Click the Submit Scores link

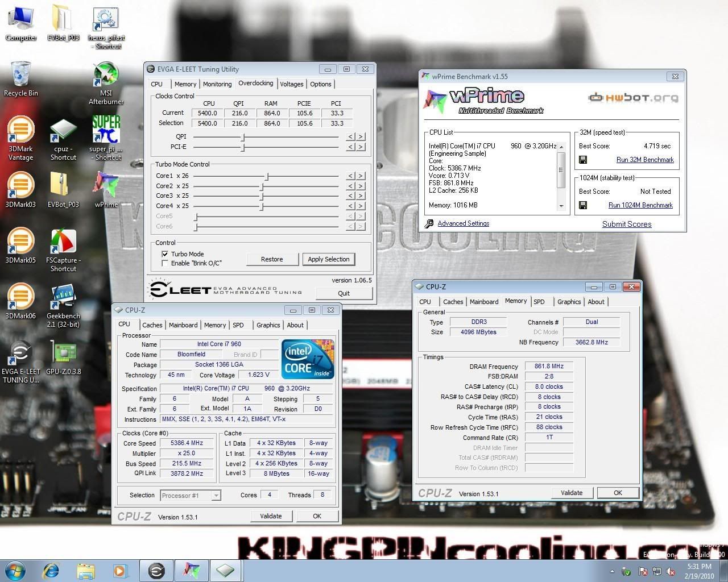coord(627,224)
